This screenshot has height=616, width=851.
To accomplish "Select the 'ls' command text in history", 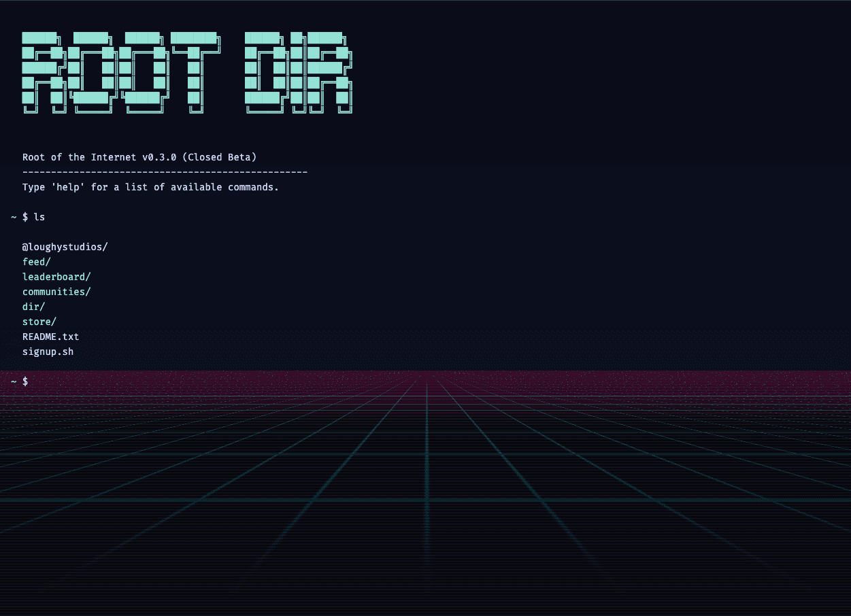I will pos(39,217).
